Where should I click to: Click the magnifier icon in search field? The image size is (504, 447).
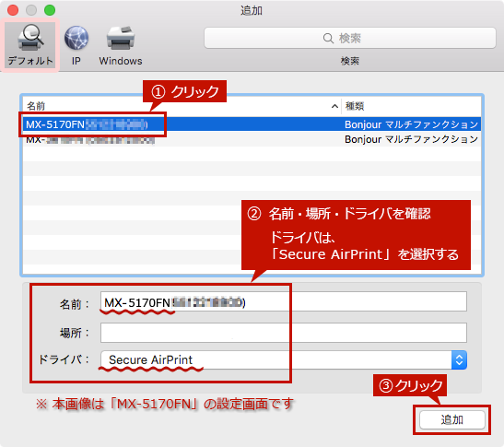[328, 39]
